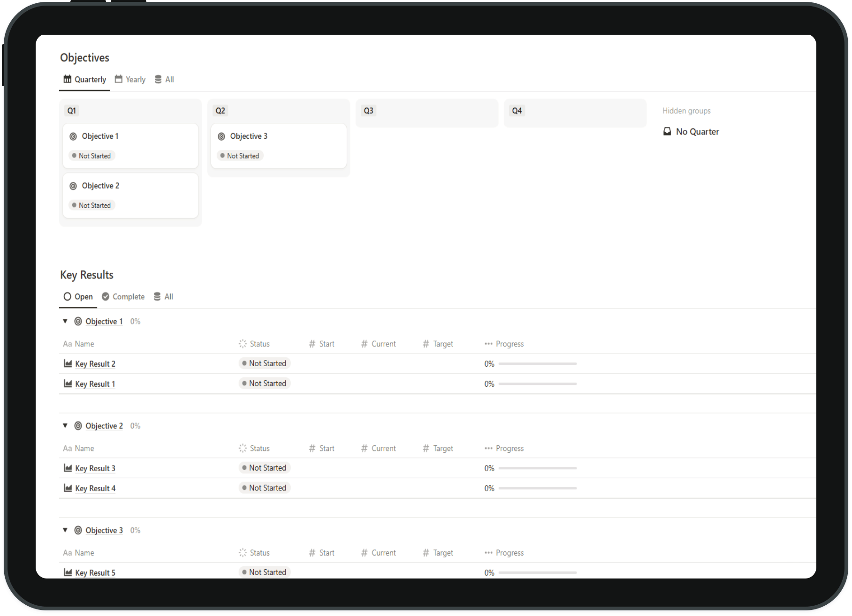Show the hidden No Quarter group

pos(691,132)
